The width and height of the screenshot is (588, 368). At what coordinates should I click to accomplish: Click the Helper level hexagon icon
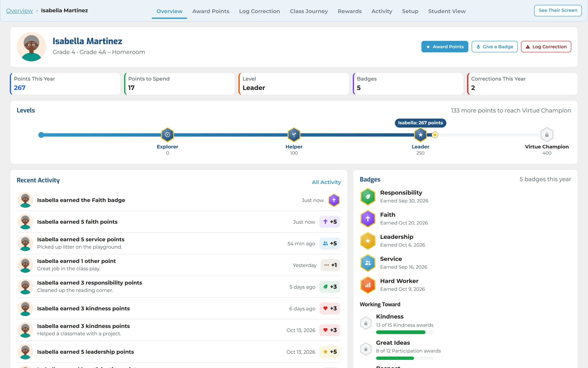(294, 135)
